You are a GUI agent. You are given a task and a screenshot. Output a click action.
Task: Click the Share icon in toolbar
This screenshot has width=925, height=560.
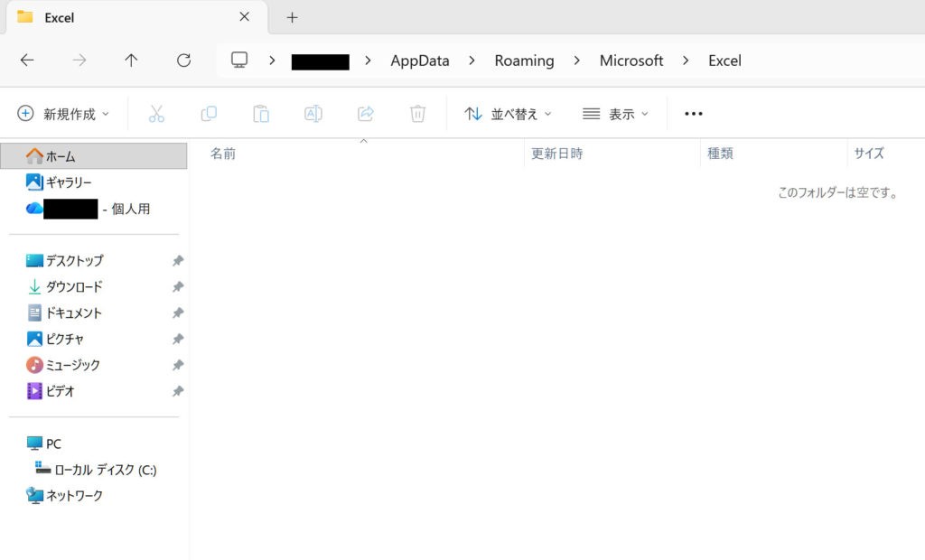click(366, 114)
